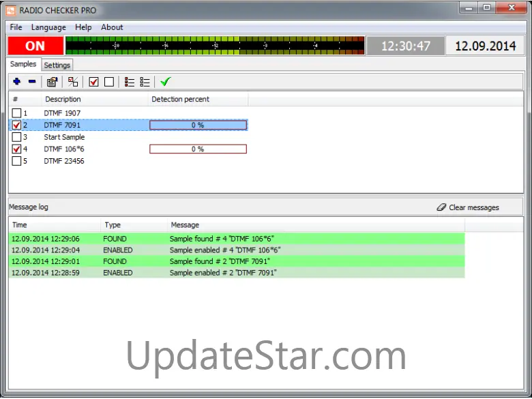Click the 12.09.2014 date display
The width and height of the screenshot is (532, 399).
(x=485, y=46)
